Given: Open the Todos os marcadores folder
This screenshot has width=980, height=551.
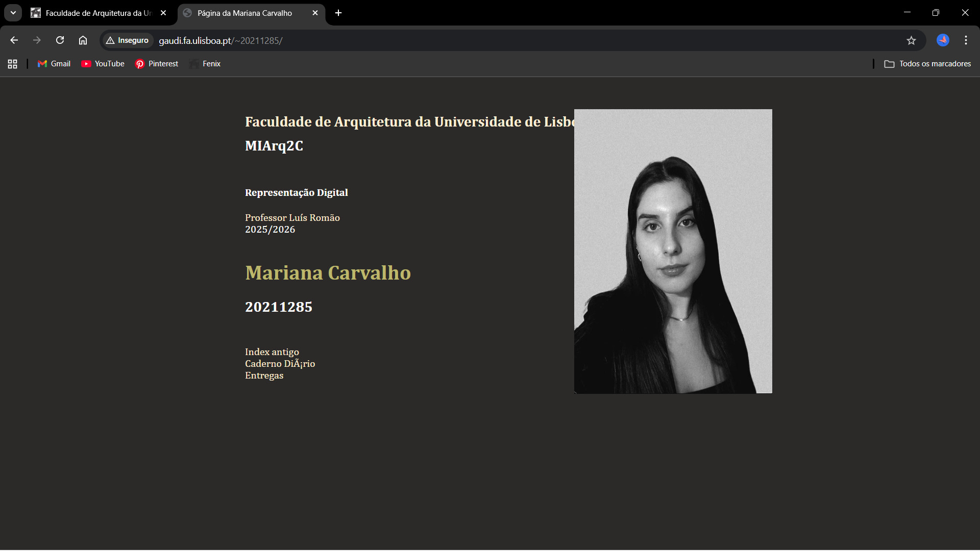Looking at the screenshot, I should coord(927,64).
